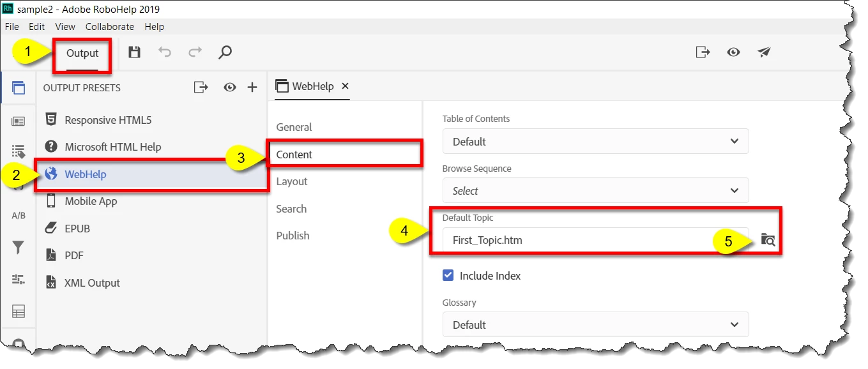This screenshot has height=369, width=868.
Task: Open the settings sliders sidebar icon
Action: click(19, 280)
